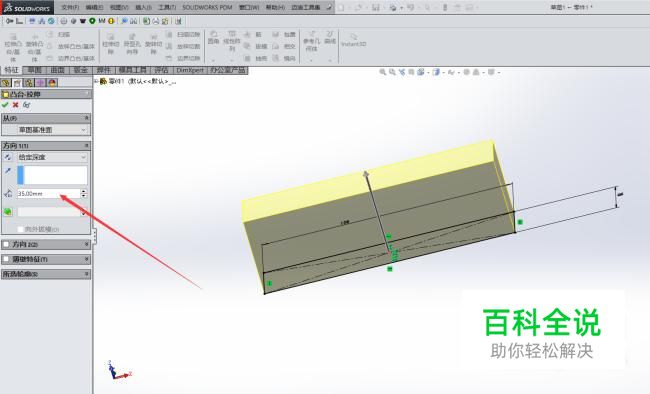650x394 pixels.
Task: Switch to the Sheet Metal command tab
Action: [x=80, y=70]
